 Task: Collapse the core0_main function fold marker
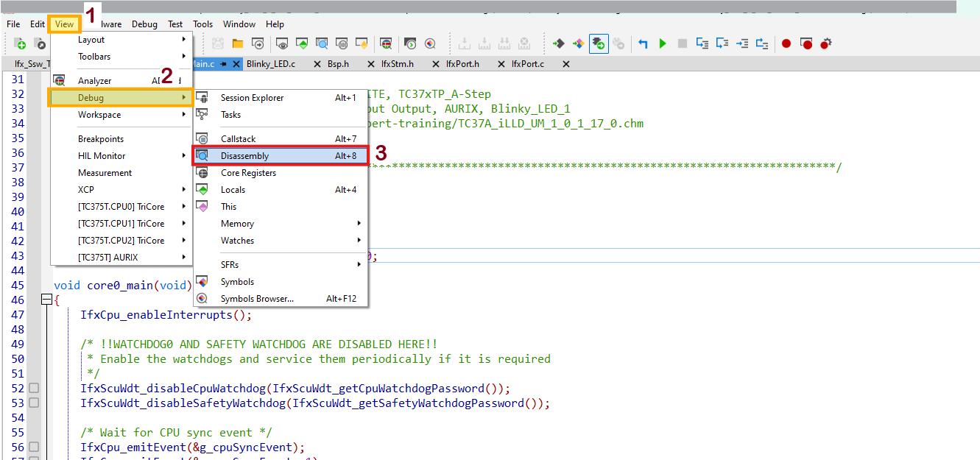pyautogui.click(x=46, y=300)
